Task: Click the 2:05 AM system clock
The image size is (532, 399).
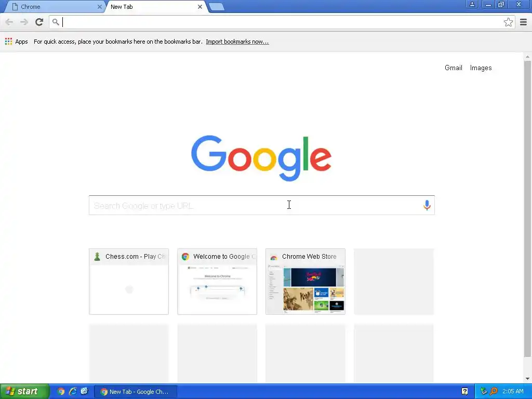Action: click(x=513, y=391)
